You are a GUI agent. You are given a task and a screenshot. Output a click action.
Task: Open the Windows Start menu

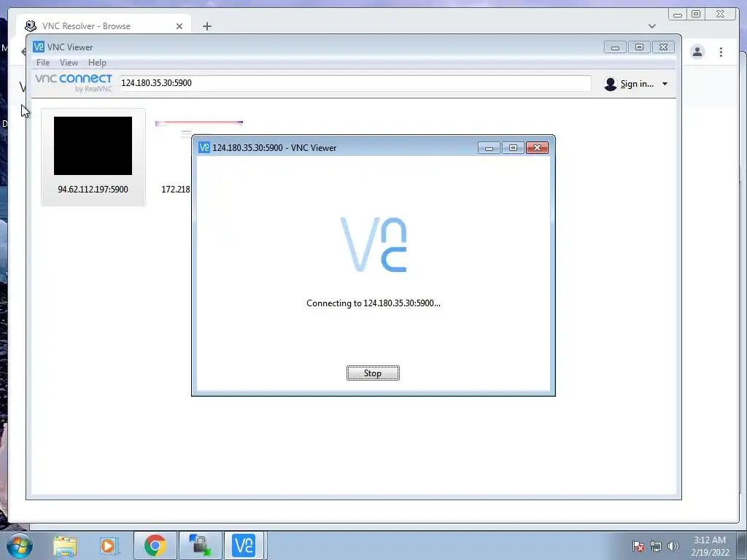(19, 545)
